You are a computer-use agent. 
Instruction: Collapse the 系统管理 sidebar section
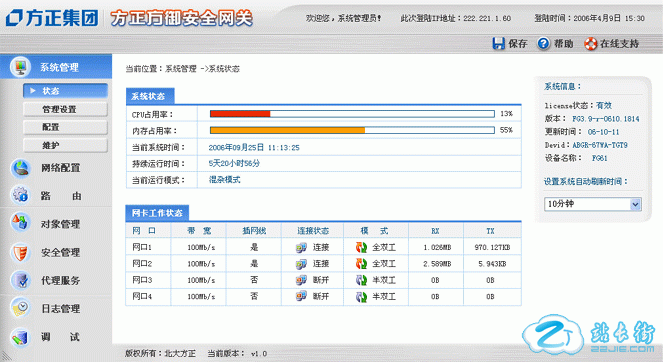tap(56, 66)
